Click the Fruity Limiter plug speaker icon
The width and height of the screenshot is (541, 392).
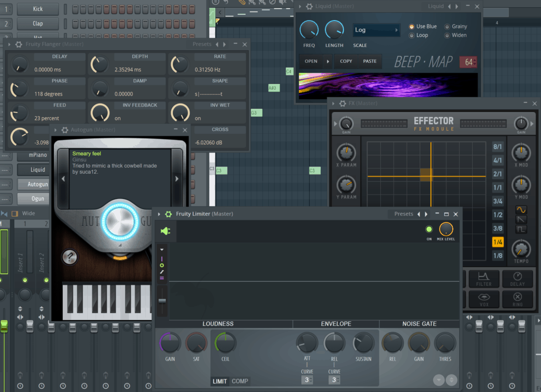(x=165, y=231)
